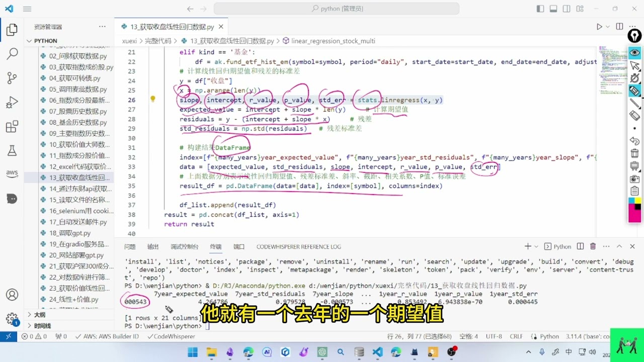This screenshot has width=644, height=362.
Task: Split the terminal pane
Action: point(580,246)
